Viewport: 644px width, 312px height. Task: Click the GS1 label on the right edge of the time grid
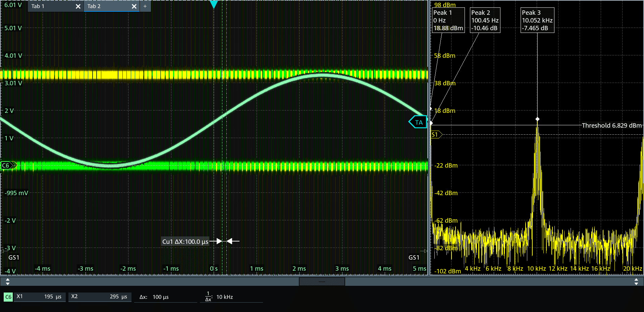[x=414, y=257]
